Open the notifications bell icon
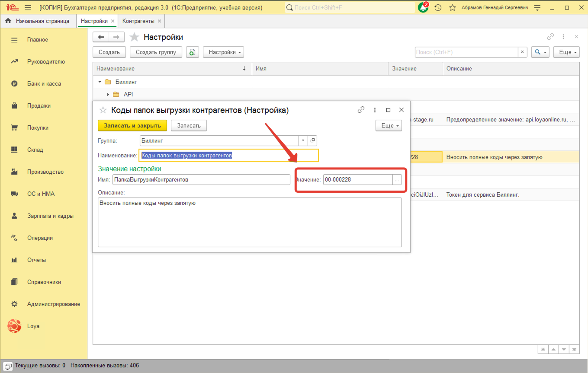The width and height of the screenshot is (588, 373). tap(423, 8)
